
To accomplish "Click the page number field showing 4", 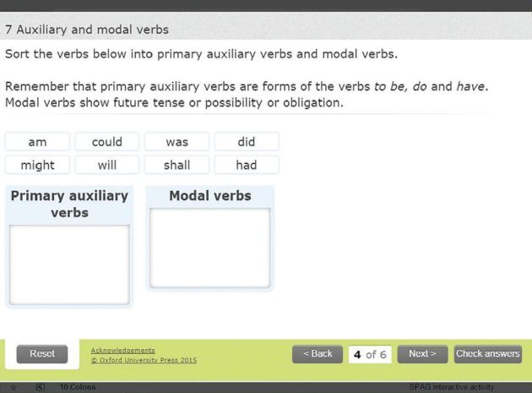I will click(370, 355).
